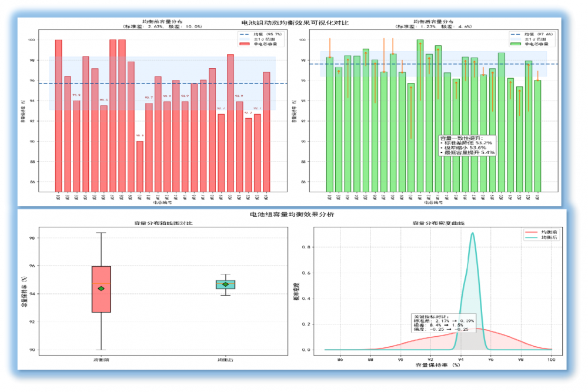
Task: Click green 单电芯容量 legend swatch in right bar chart
Action: 516,44
